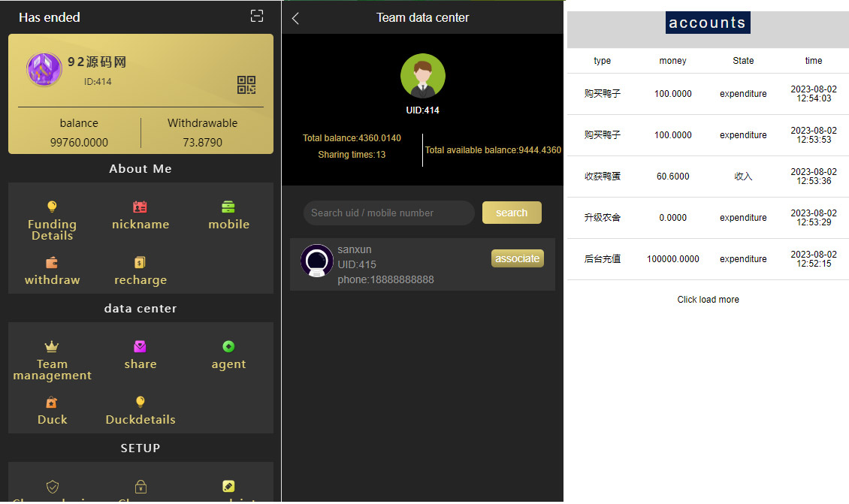
Task: Click the Sharing times:13 text
Action: tap(352, 155)
